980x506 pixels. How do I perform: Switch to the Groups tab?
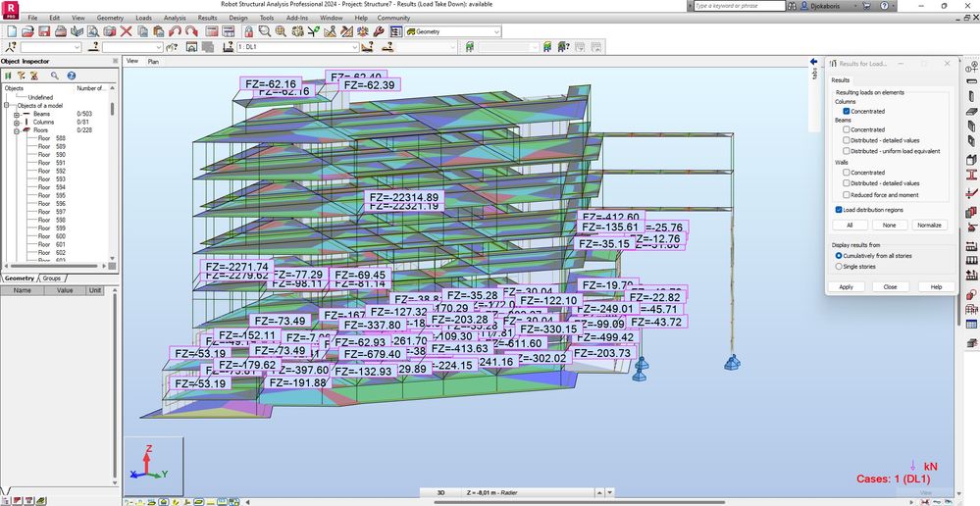(x=52, y=278)
